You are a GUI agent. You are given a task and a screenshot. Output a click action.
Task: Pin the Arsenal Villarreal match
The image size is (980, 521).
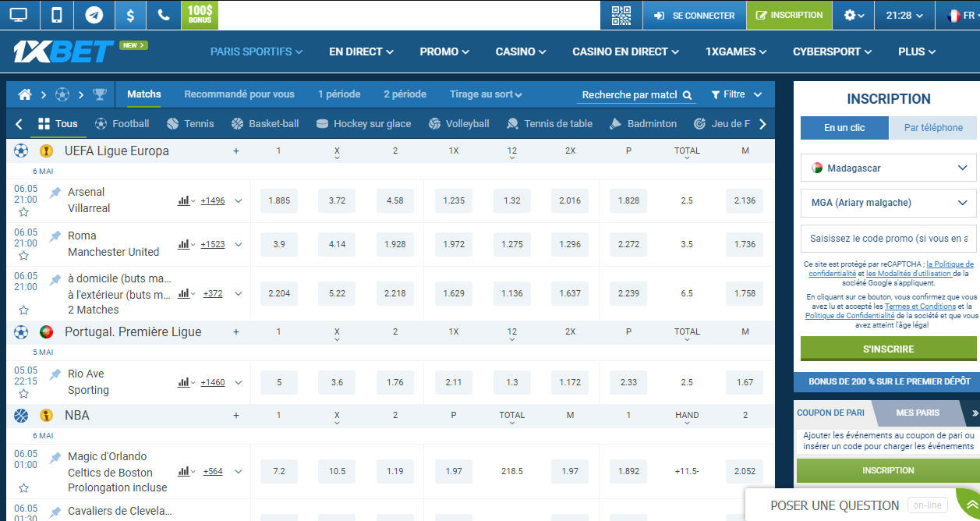(55, 192)
